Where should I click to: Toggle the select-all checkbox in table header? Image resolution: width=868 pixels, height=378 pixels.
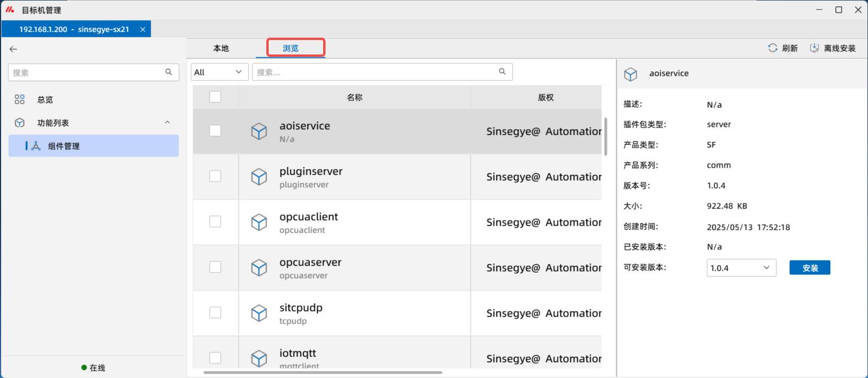click(x=215, y=97)
